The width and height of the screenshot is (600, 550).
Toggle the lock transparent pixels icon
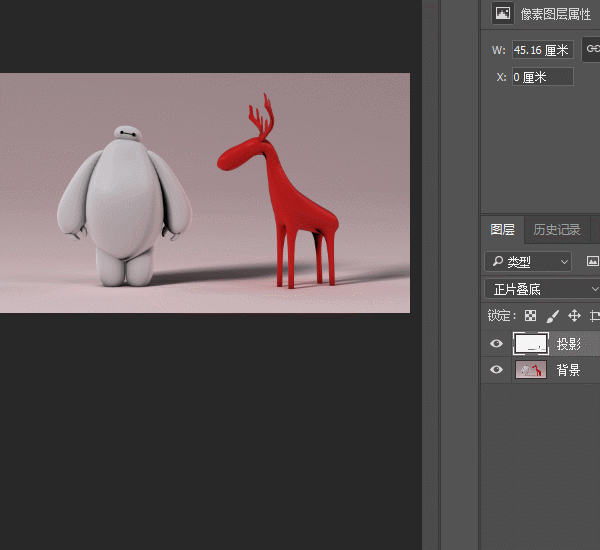point(530,316)
